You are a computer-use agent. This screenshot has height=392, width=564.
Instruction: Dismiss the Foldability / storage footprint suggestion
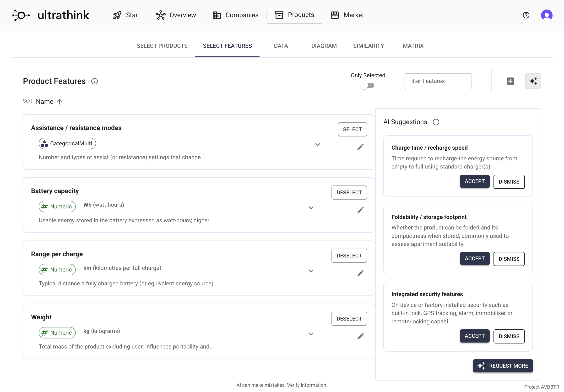(509, 259)
